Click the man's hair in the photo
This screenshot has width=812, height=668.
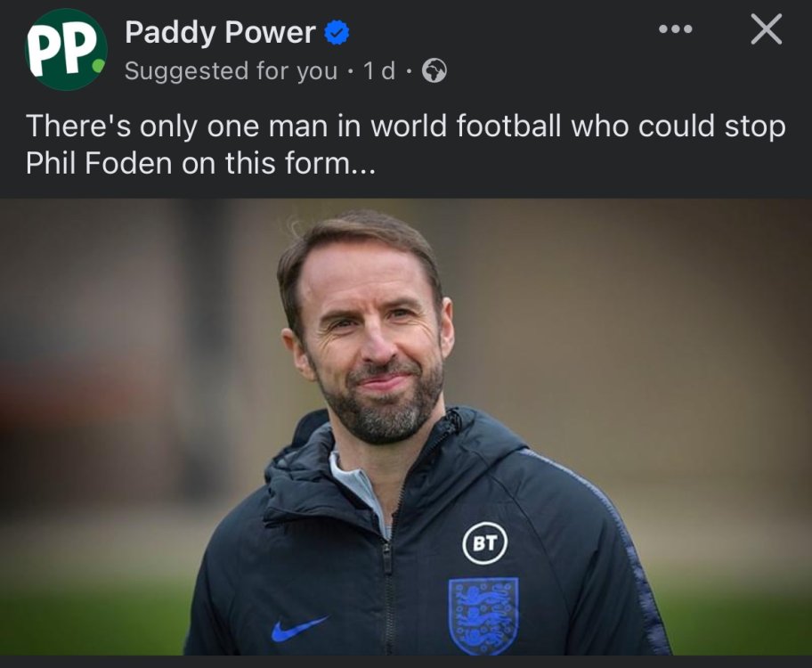click(356, 240)
